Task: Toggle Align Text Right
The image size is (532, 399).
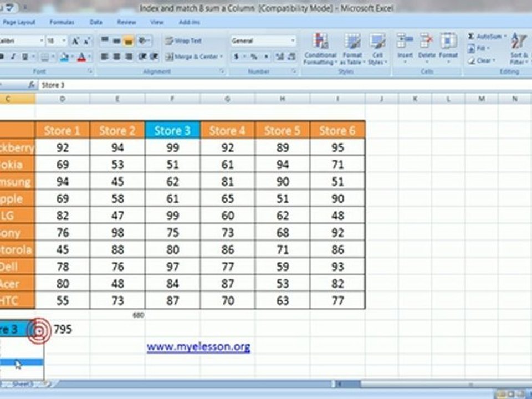Action: 128,57
